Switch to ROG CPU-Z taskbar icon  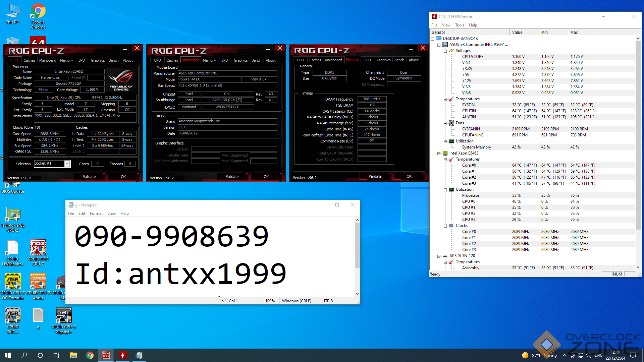[106, 355]
